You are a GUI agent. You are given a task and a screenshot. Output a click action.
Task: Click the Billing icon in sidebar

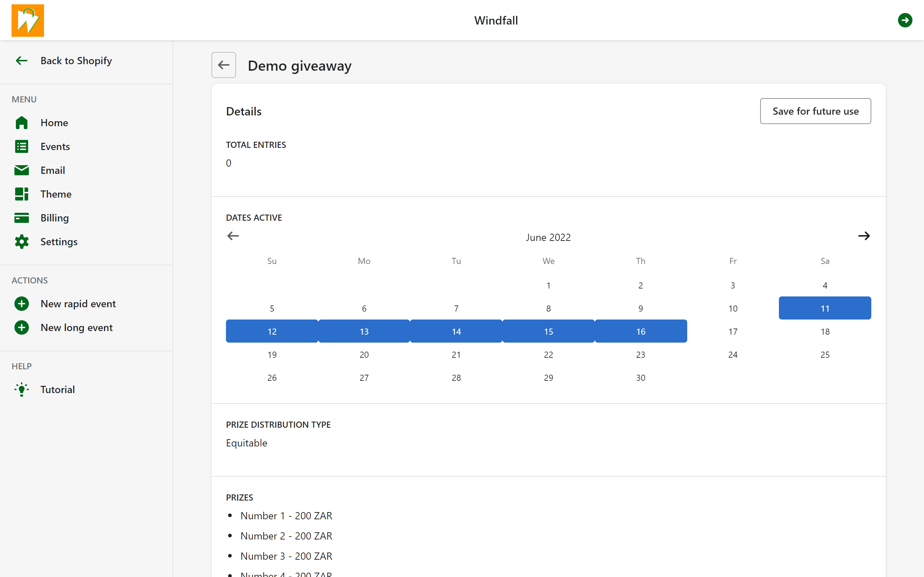(x=21, y=217)
